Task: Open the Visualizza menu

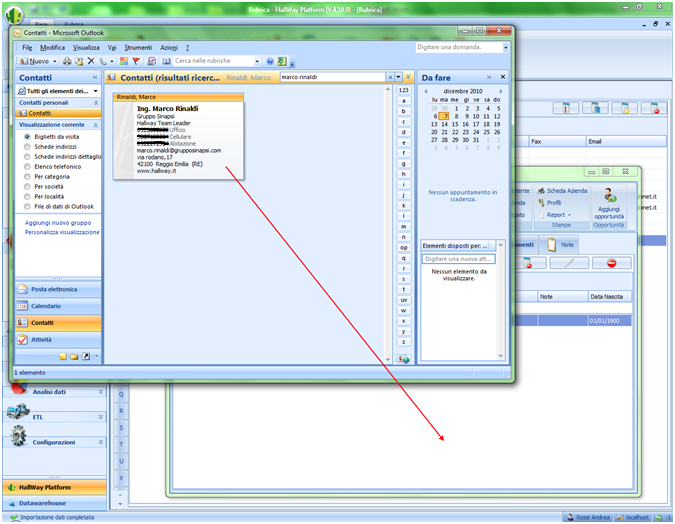Action: coord(86,48)
